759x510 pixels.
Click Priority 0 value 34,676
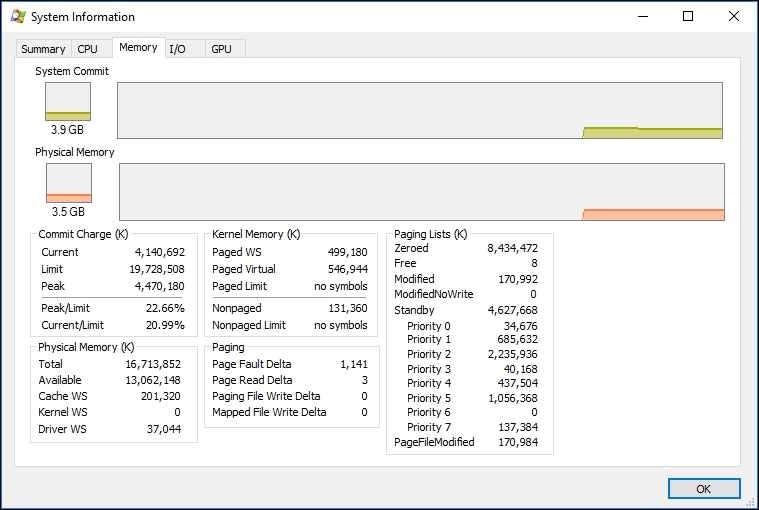[x=520, y=326]
